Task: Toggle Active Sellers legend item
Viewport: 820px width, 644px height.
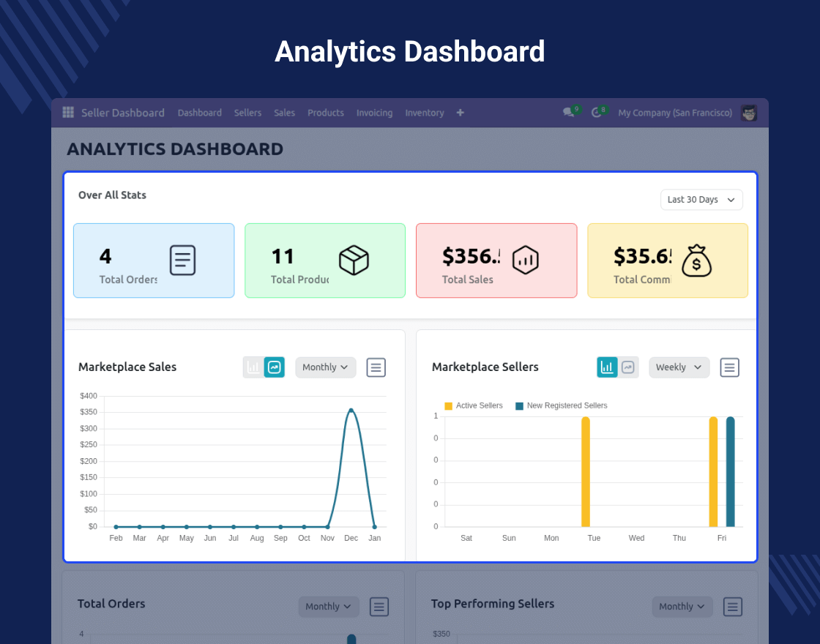Action: click(x=473, y=405)
